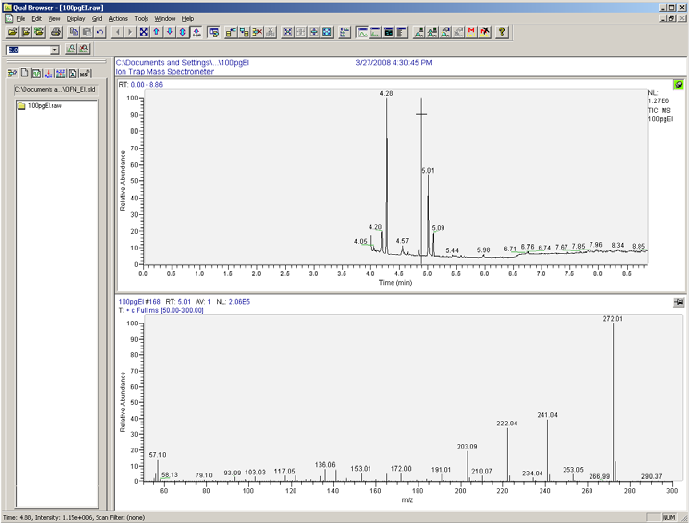Open the Window menu
The width and height of the screenshot is (689, 523).
164,18
